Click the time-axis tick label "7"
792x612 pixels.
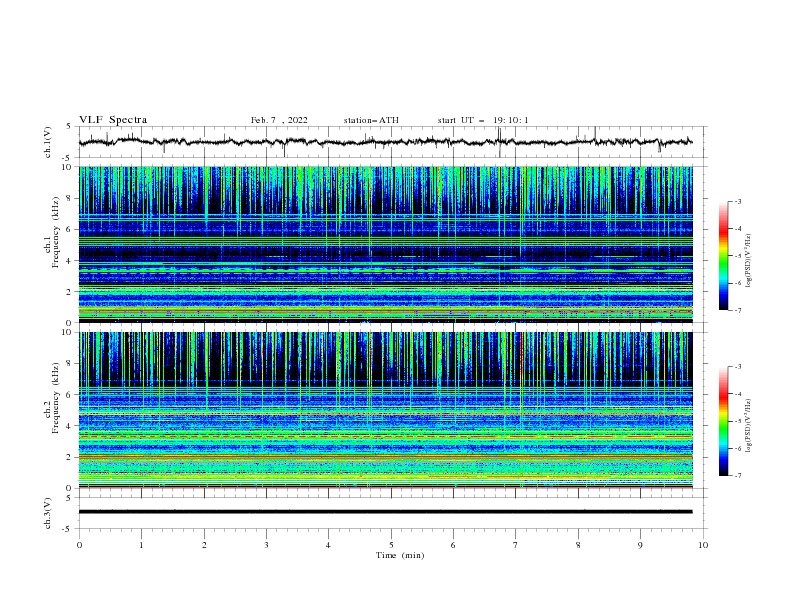pos(516,545)
